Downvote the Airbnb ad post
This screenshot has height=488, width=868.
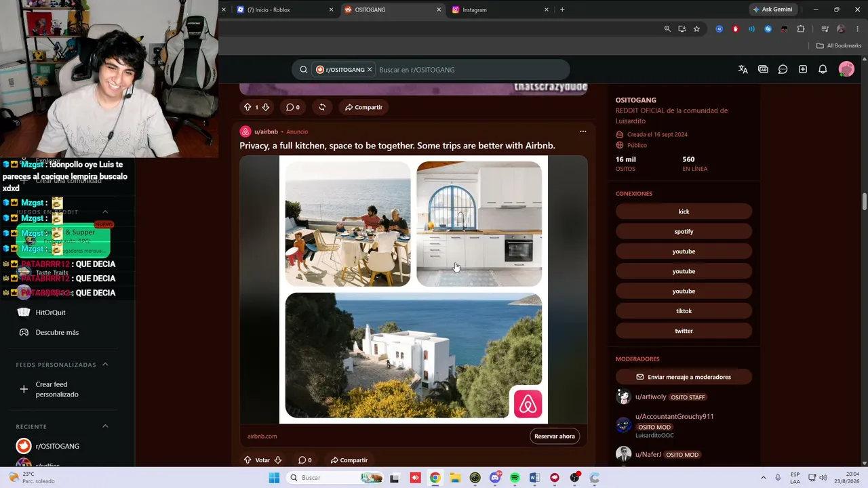(x=277, y=460)
